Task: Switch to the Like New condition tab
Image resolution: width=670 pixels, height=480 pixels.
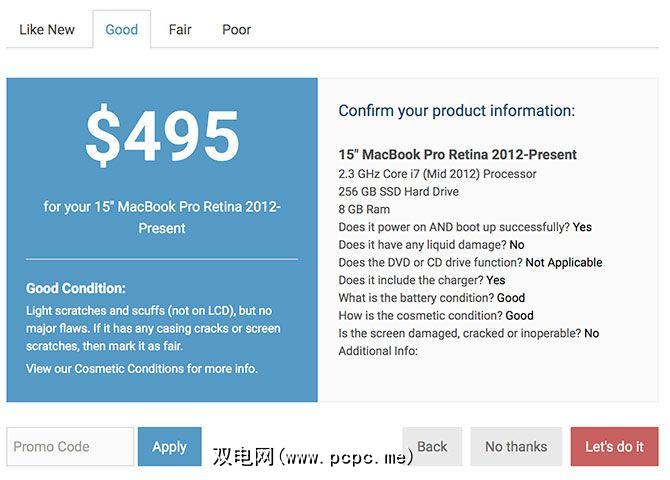Action: pyautogui.click(x=47, y=30)
